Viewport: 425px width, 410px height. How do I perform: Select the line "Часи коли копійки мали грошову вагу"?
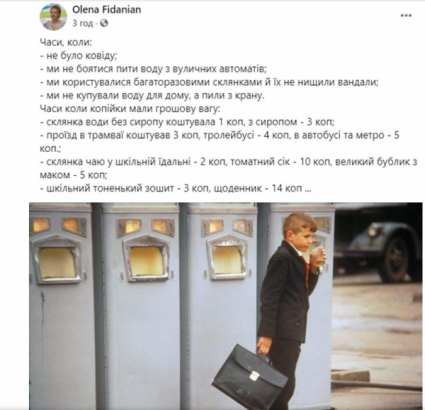point(130,109)
